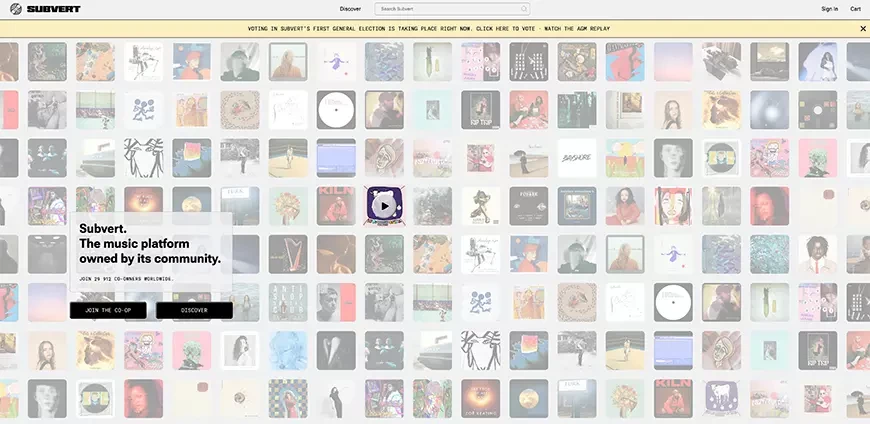Open the album cover showing a harp
Image resolution: width=870 pixels, height=424 pixels.
pos(288,254)
